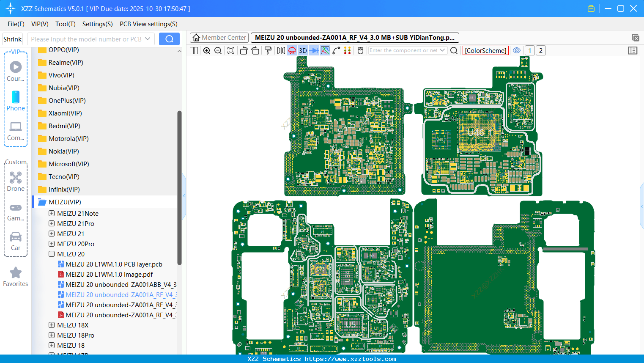
Task: Switch to layer 2
Action: click(540, 50)
